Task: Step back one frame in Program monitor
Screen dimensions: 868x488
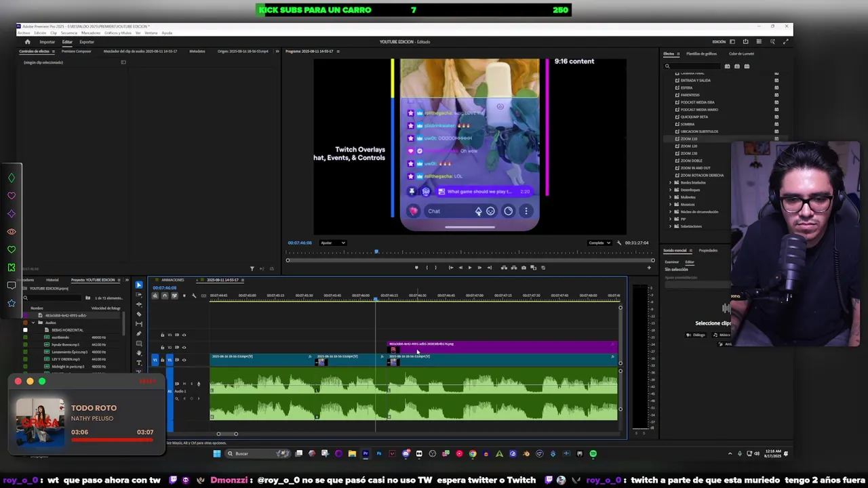Action: click(x=460, y=268)
